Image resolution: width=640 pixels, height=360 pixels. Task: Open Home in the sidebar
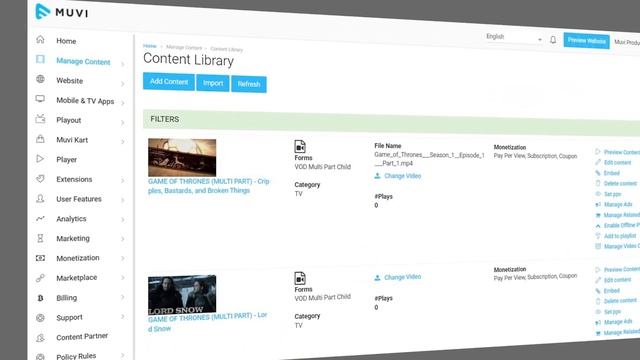coord(66,41)
